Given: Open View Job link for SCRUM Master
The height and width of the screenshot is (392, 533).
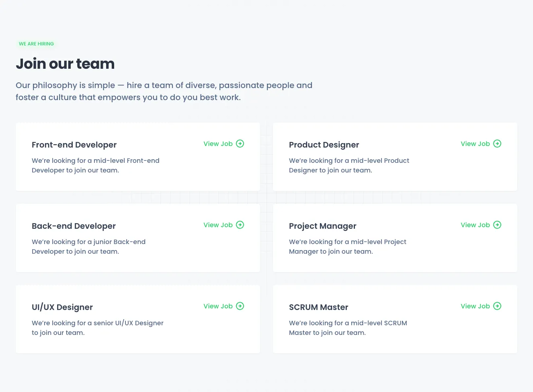Looking at the screenshot, I should tap(475, 306).
